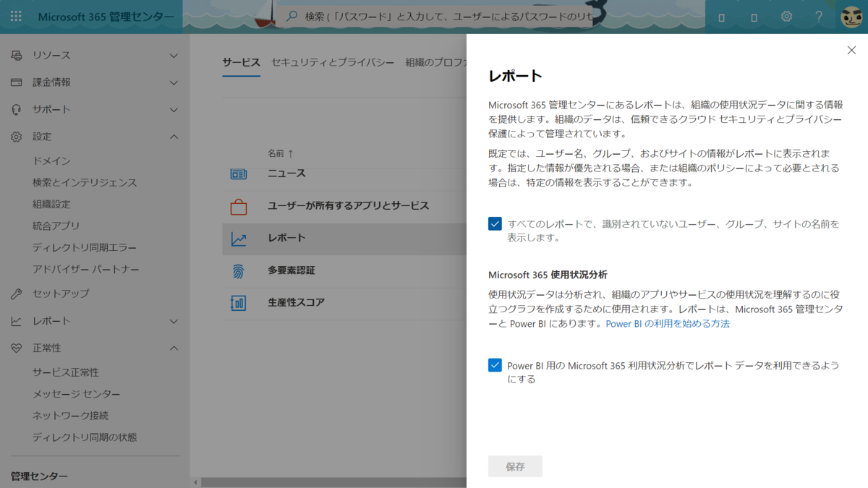Switch to セキュリティとプライバシー tab
The height and width of the screenshot is (488, 868).
(333, 62)
